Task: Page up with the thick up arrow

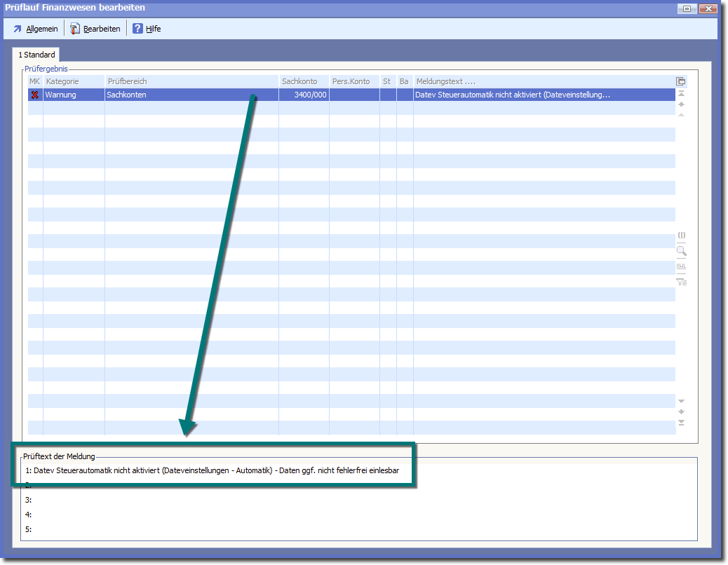Action: [x=681, y=104]
